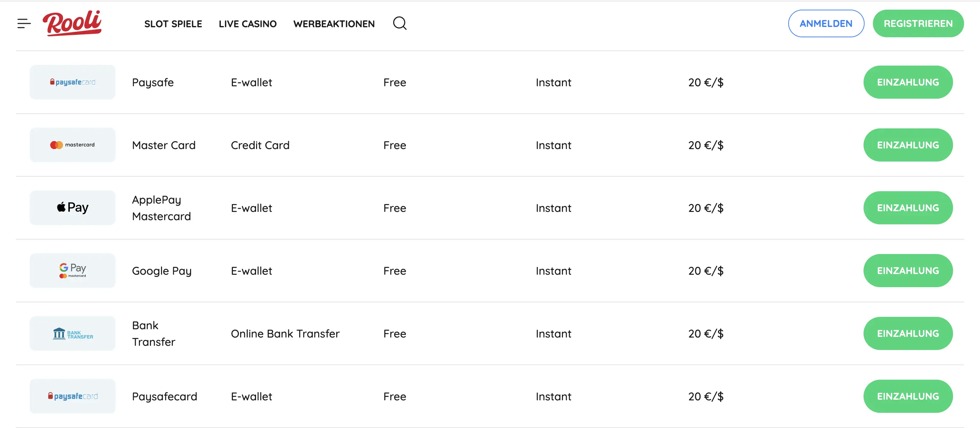Go to Live Casino section
This screenshot has width=980, height=428.
(248, 23)
